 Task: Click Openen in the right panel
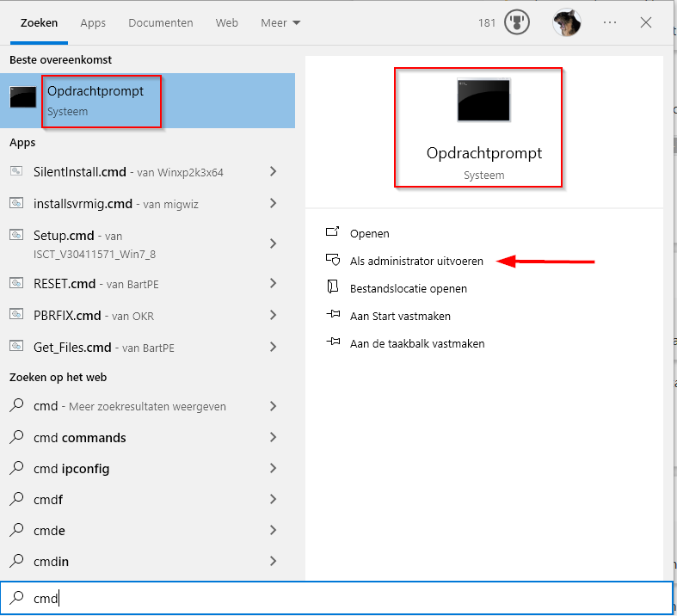[x=369, y=233]
